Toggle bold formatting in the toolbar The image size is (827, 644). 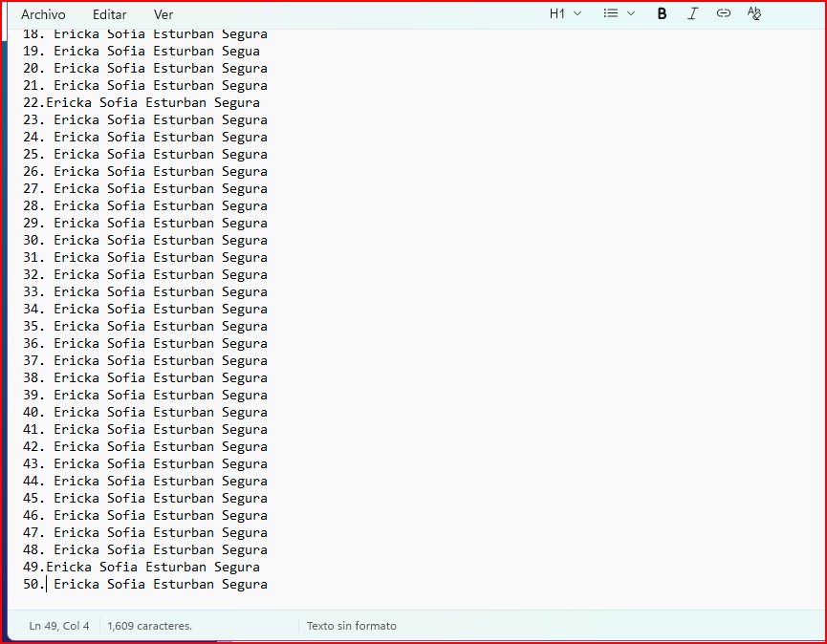(662, 13)
